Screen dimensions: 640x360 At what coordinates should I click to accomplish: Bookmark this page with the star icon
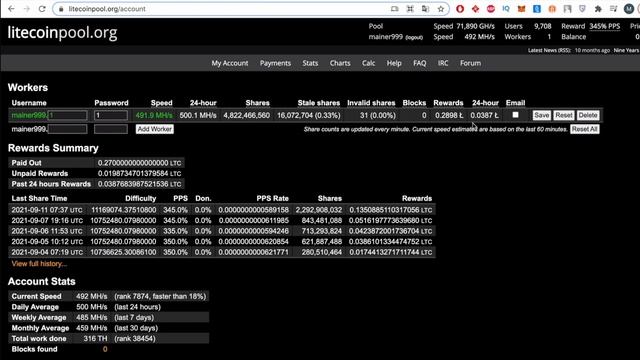click(x=440, y=9)
